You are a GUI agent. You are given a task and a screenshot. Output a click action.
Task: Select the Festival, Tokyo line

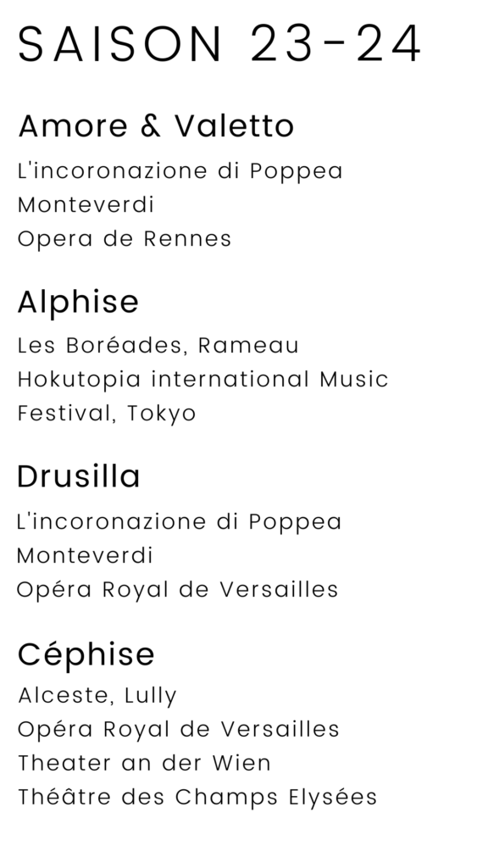[x=107, y=414]
